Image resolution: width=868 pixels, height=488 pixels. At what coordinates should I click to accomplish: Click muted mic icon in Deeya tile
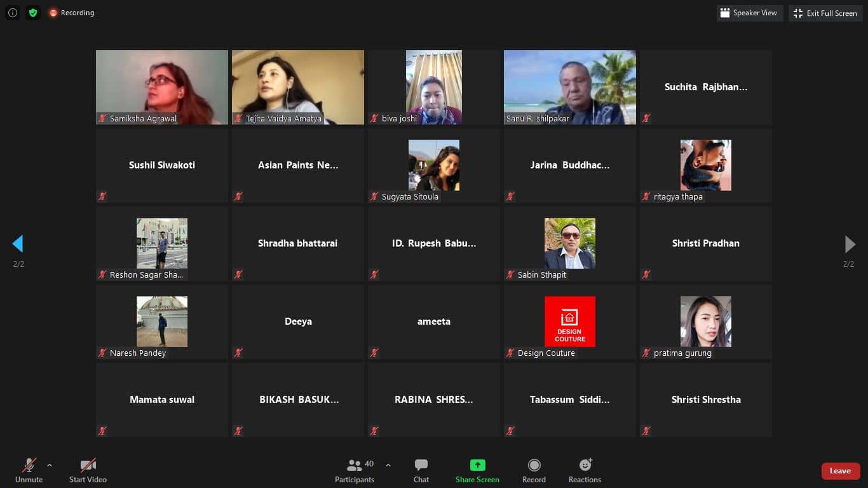coord(238,353)
